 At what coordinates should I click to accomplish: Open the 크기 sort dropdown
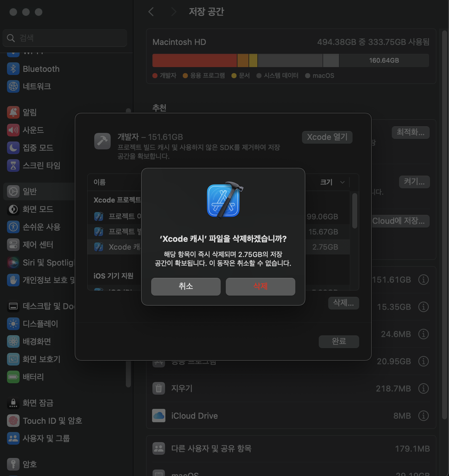(332, 182)
